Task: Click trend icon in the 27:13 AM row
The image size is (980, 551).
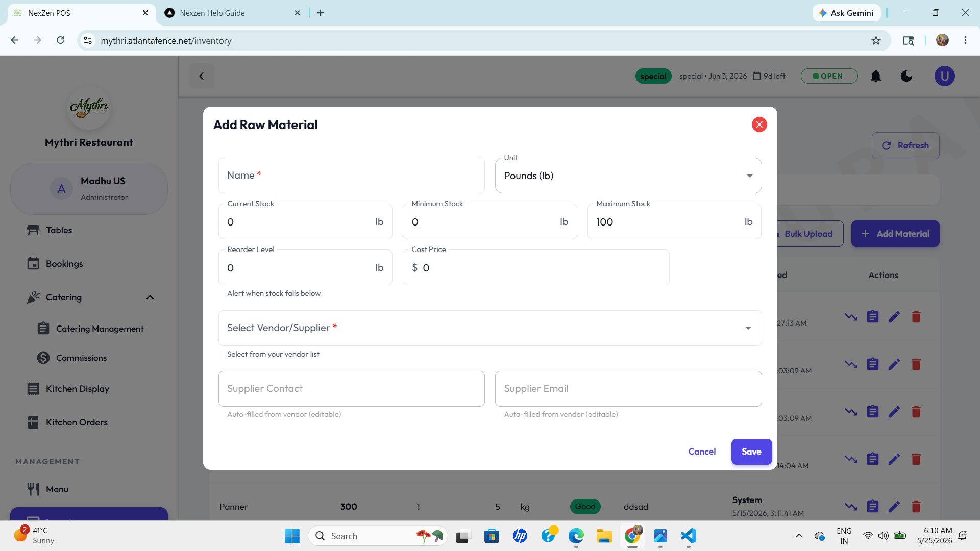Action: pos(850,317)
